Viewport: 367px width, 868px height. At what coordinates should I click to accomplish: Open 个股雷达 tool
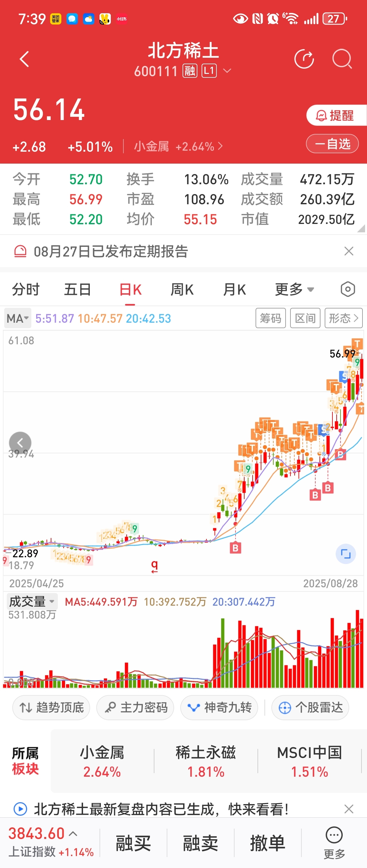(x=310, y=707)
